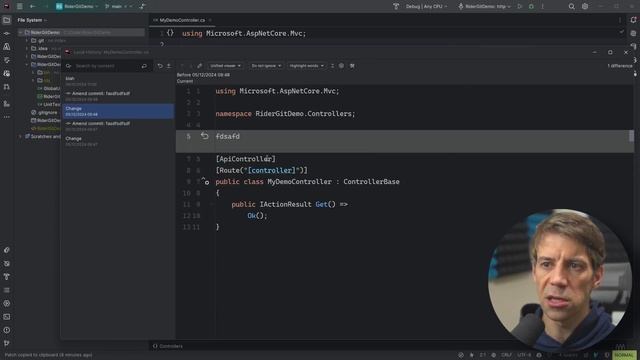The width and height of the screenshot is (640, 360).
Task: Open the Pull Requests sidebar icon
Action: coord(7,87)
